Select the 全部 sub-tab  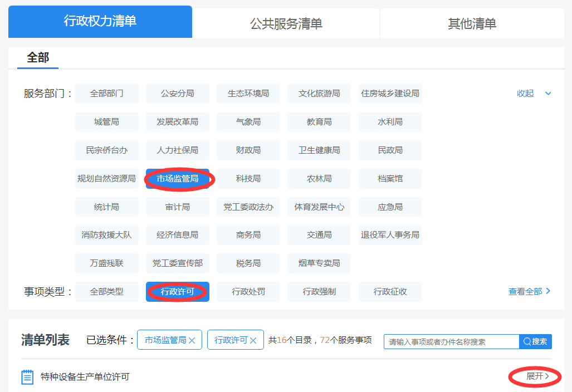tap(38, 57)
